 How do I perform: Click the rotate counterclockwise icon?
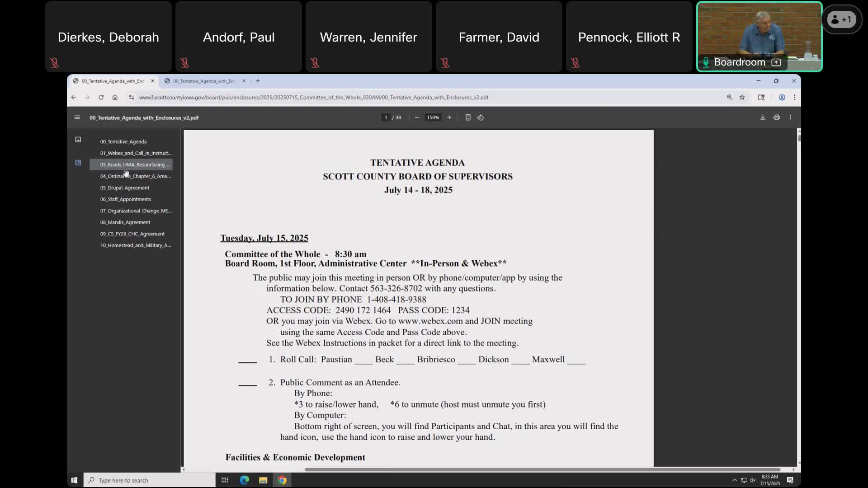click(481, 117)
